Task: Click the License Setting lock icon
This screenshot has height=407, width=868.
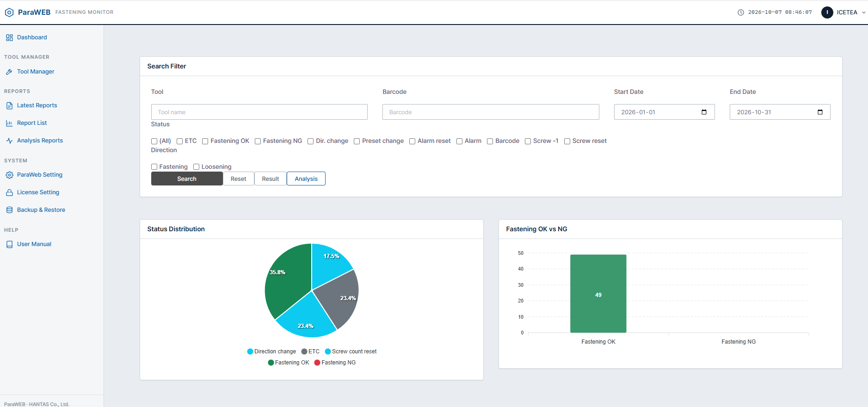Action: pos(9,192)
